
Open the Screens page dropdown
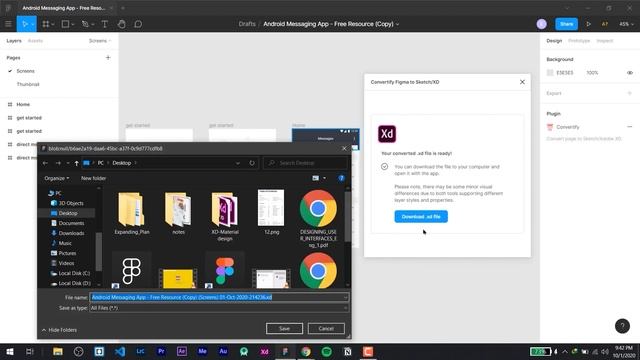[x=100, y=41]
